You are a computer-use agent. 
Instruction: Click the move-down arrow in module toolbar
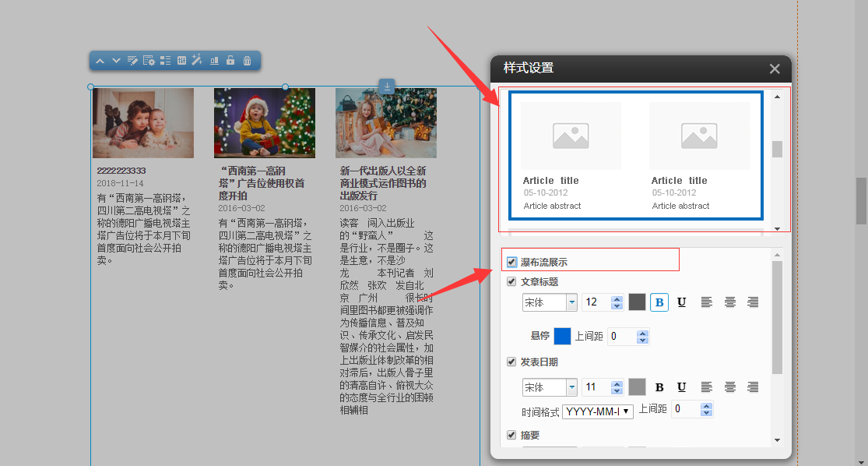click(x=116, y=61)
